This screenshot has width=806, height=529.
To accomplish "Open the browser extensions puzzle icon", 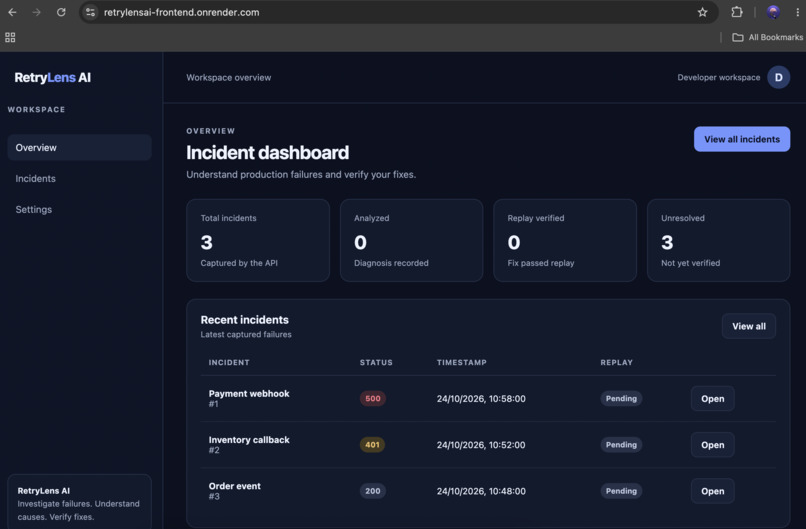I will coord(737,12).
